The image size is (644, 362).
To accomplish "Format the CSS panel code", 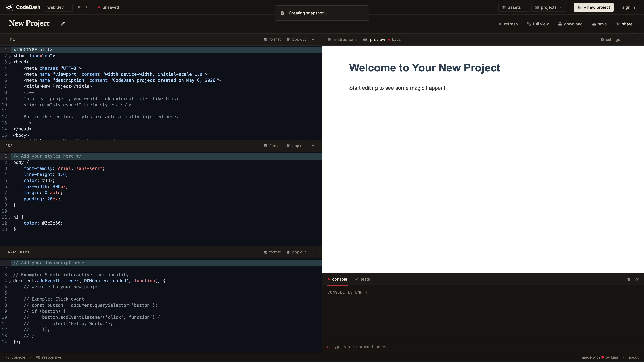I will point(272,146).
